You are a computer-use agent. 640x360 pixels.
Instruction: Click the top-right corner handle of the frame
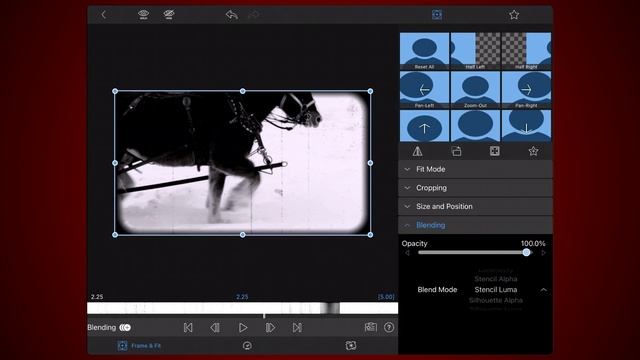[370, 91]
